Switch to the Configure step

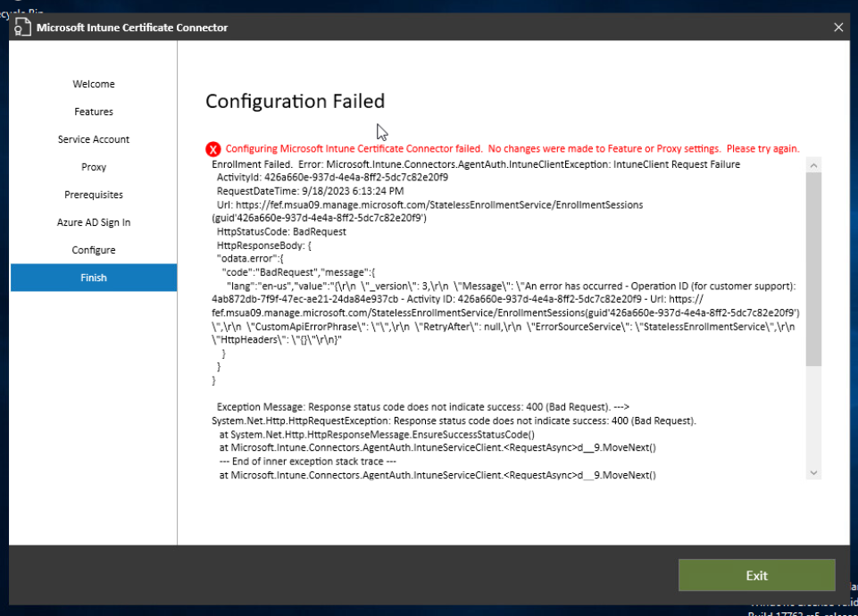(93, 249)
